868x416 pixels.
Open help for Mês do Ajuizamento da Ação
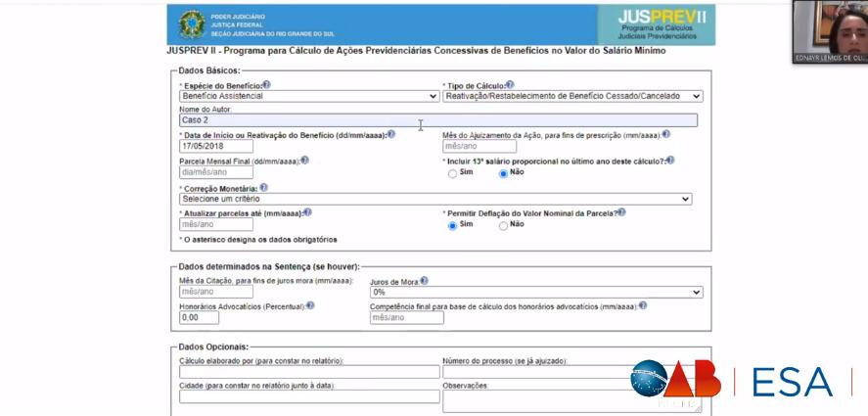pos(666,134)
